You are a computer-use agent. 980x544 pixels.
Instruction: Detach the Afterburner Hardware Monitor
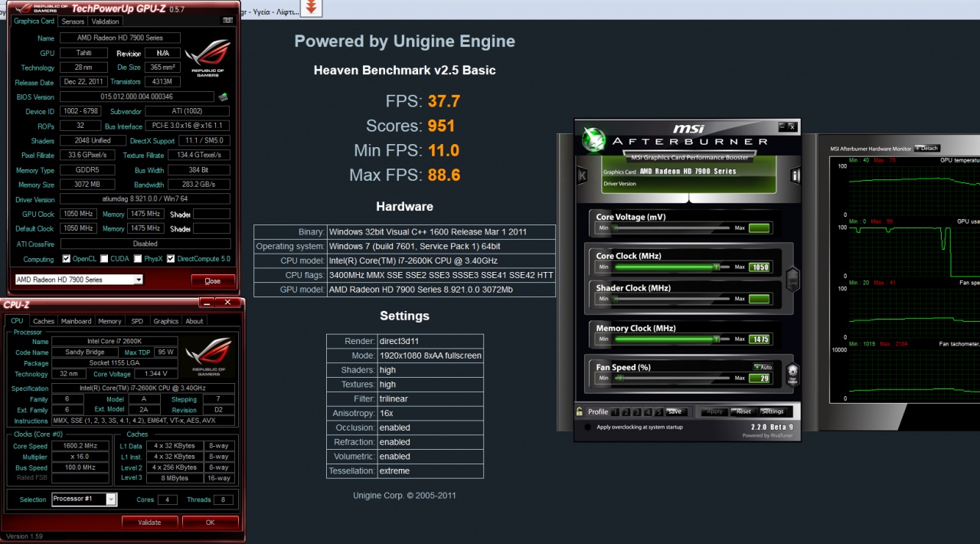point(926,149)
